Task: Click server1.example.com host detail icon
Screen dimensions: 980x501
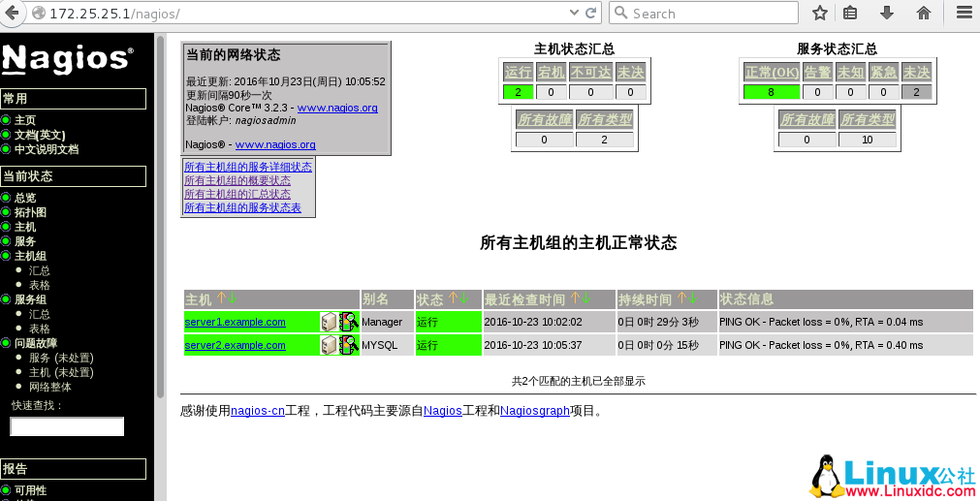Action: (329, 321)
